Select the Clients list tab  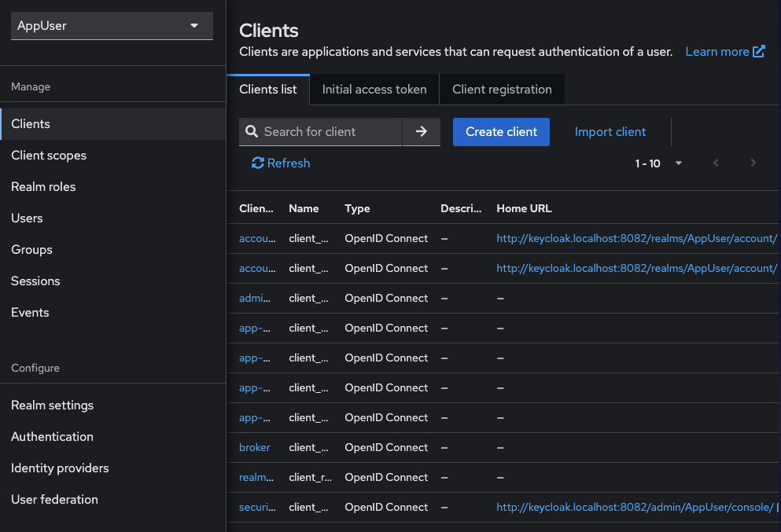268,89
